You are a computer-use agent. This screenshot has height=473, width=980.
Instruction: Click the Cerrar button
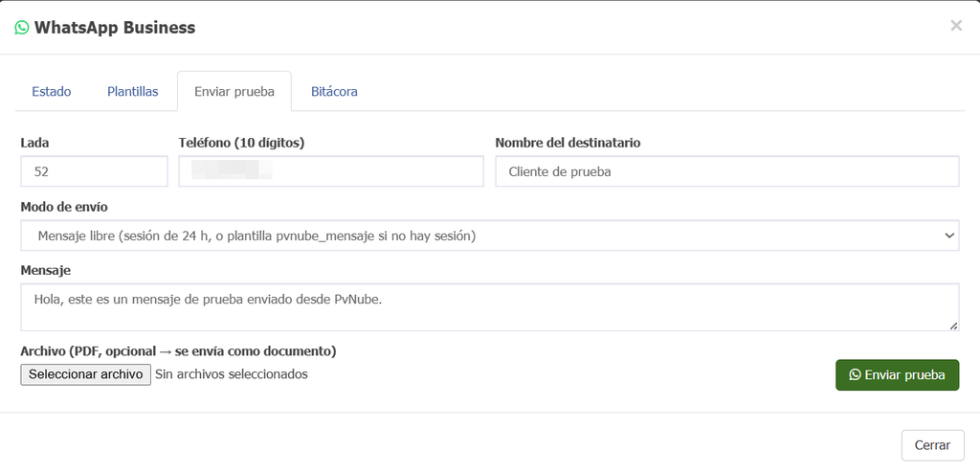932,445
